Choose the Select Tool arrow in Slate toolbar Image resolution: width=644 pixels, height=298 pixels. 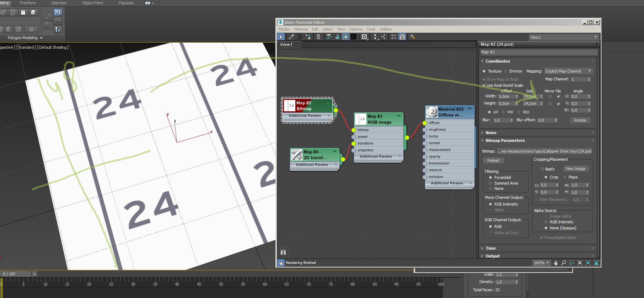281,37
